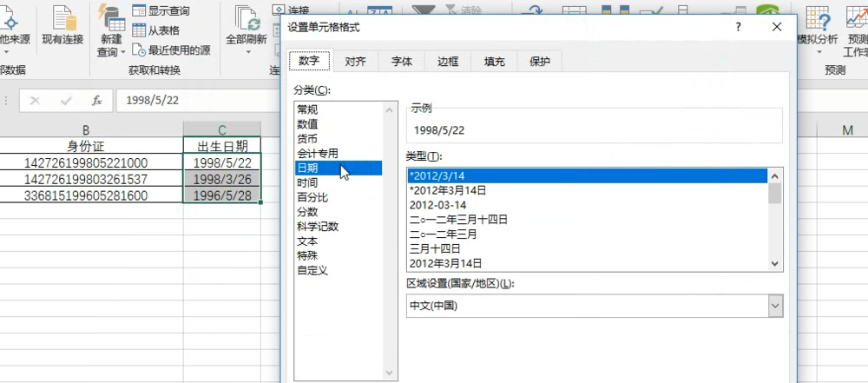This screenshot has width=868, height=383.
Task: Click the 新建查询 new query icon
Action: tap(111, 17)
